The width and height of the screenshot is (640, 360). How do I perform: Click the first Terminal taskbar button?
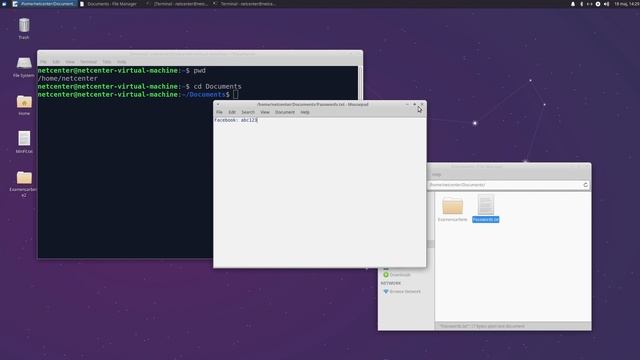[x=177, y=4]
